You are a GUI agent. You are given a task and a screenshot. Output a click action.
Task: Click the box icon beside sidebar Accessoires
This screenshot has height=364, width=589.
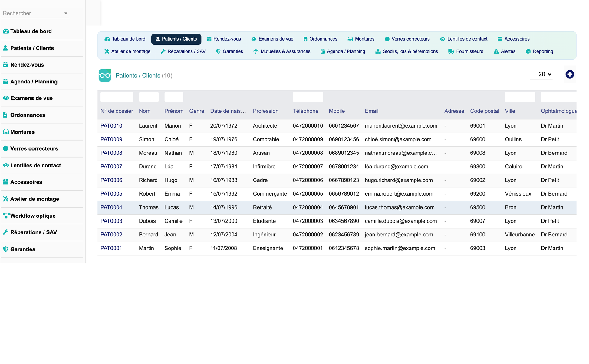(5, 182)
